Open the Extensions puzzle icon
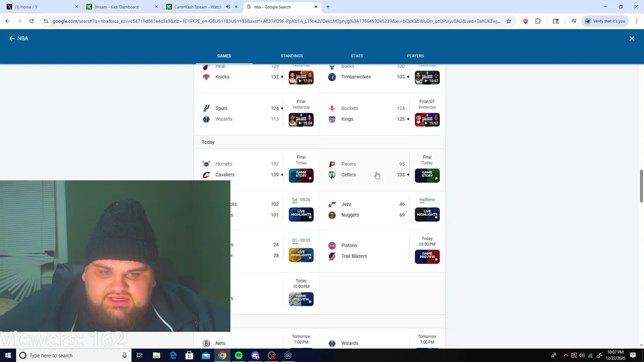 click(538, 21)
